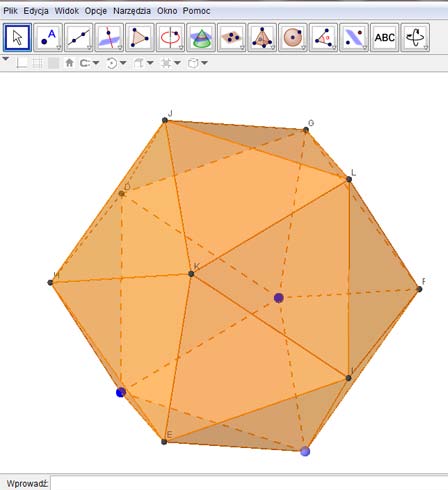The width and height of the screenshot is (448, 490).
Task: Select the Pyramid tool
Action: click(x=262, y=37)
